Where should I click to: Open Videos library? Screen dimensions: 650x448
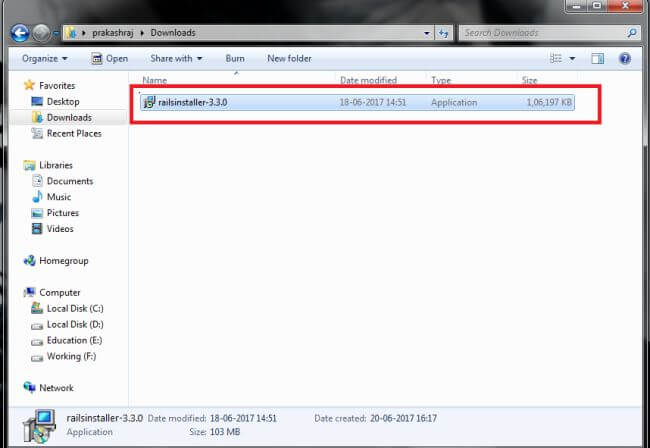60,229
